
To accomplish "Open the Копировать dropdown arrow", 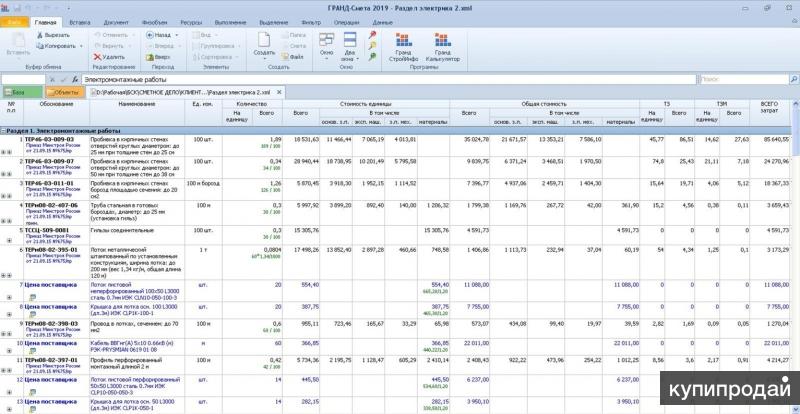I will (x=81, y=46).
